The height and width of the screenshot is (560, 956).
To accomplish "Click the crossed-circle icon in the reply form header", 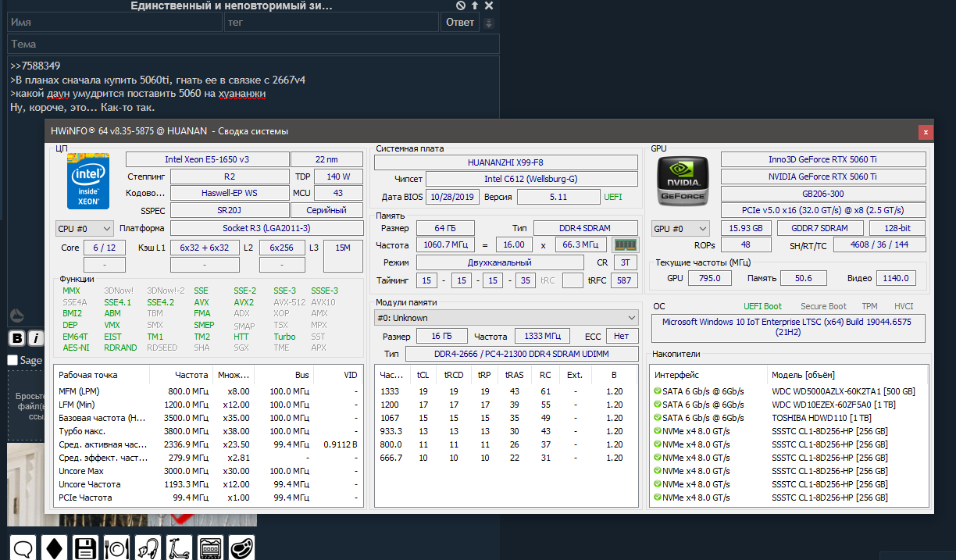I will point(461,5).
